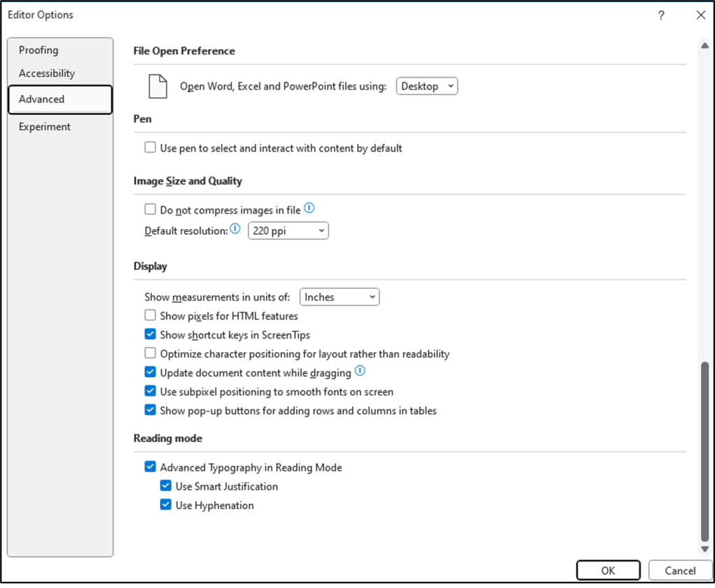Open the Desktop file open preference dropdown
This screenshot has width=715, height=588.
tap(427, 87)
